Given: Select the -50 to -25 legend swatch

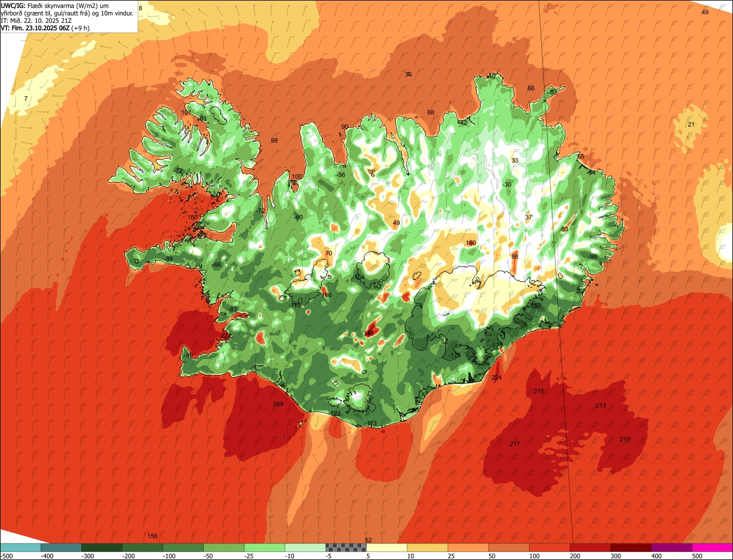Looking at the screenshot, I should tap(223, 547).
